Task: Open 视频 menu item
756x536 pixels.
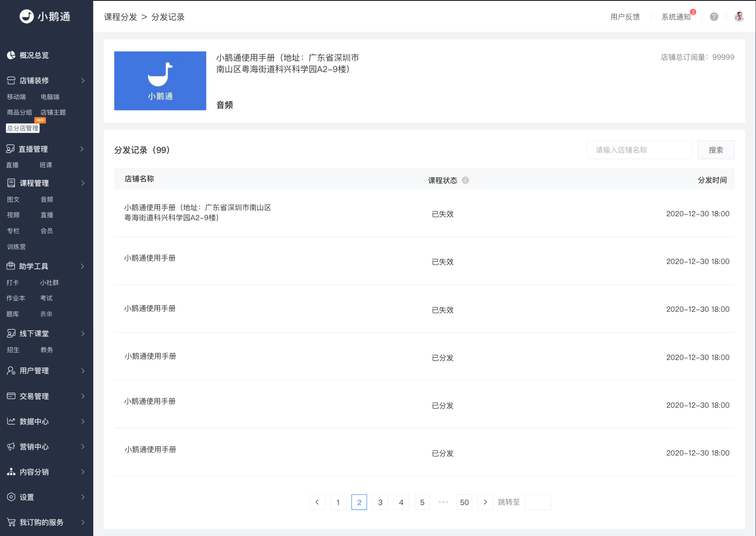Action: (x=13, y=215)
